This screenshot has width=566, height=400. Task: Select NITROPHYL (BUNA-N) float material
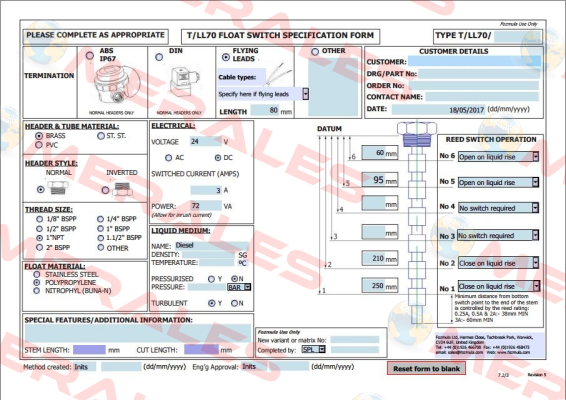(36, 291)
